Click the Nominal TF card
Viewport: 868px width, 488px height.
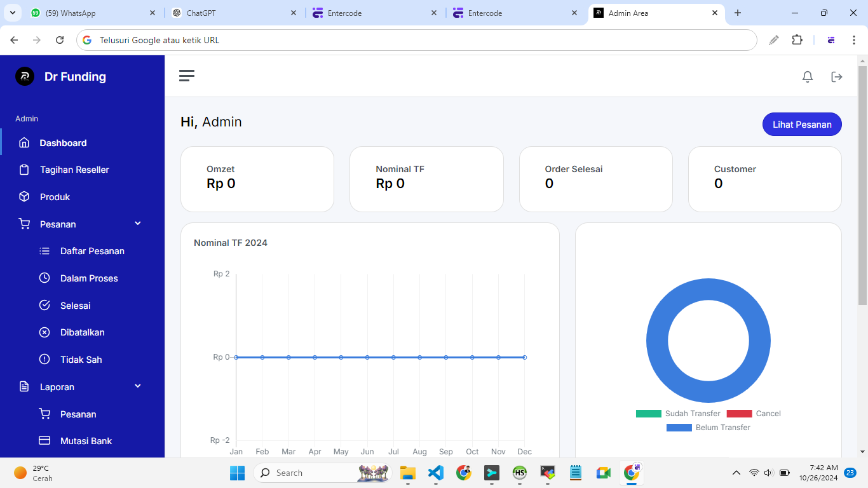click(426, 179)
